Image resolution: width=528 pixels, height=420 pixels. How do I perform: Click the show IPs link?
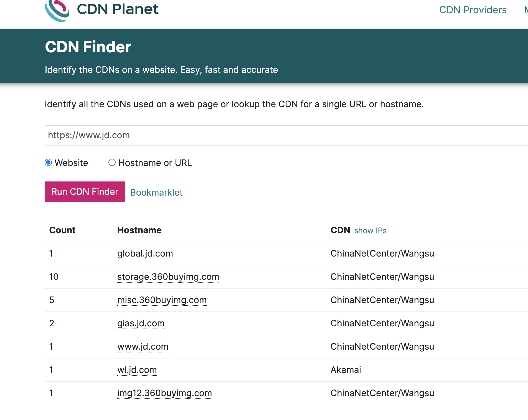tap(370, 231)
